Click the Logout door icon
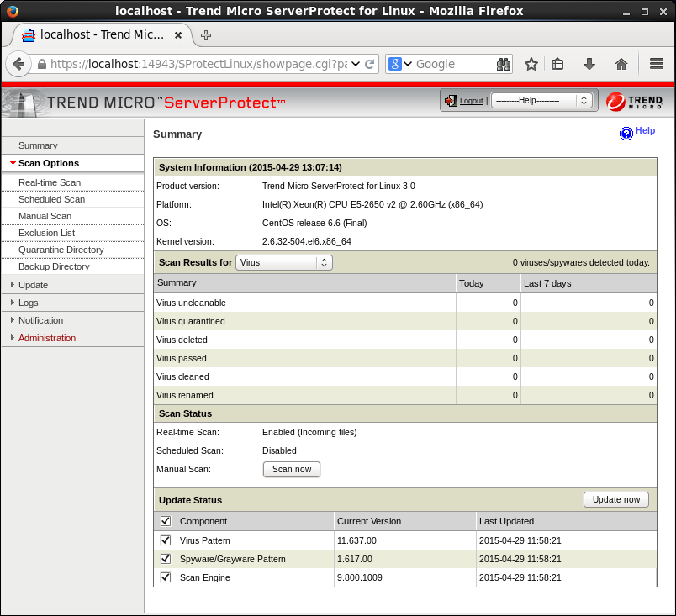676x616 pixels. click(x=451, y=101)
